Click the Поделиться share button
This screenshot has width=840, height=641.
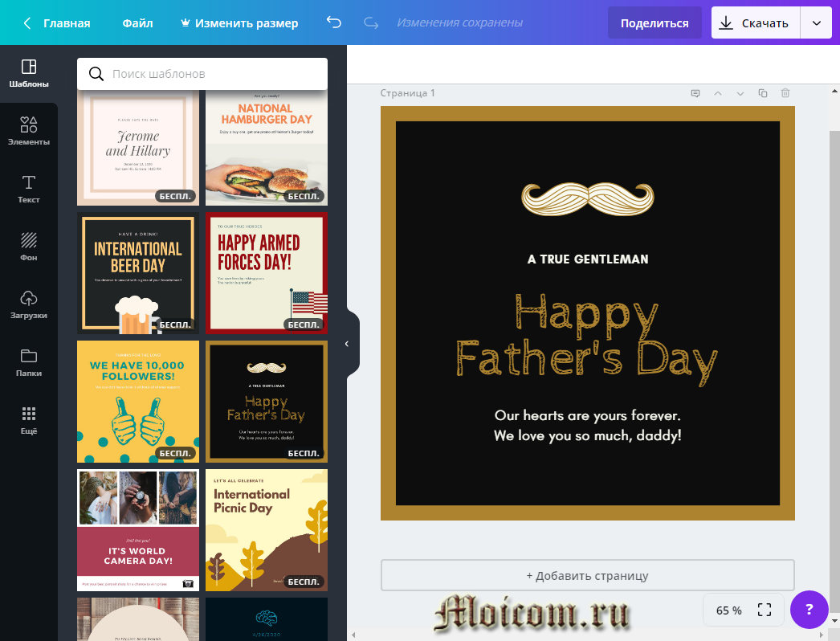pyautogui.click(x=654, y=23)
